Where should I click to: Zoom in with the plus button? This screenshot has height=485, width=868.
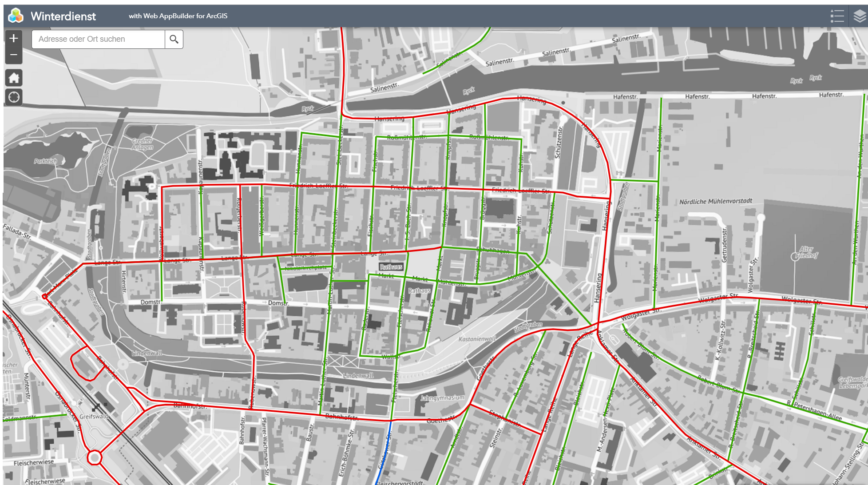[x=14, y=39]
